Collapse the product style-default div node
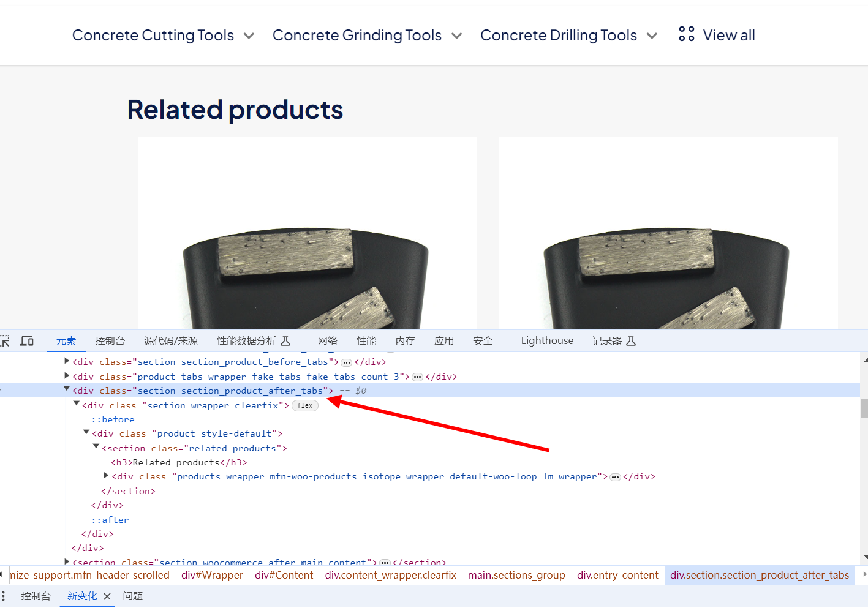Screen dimensions: 868x608 click(86, 432)
